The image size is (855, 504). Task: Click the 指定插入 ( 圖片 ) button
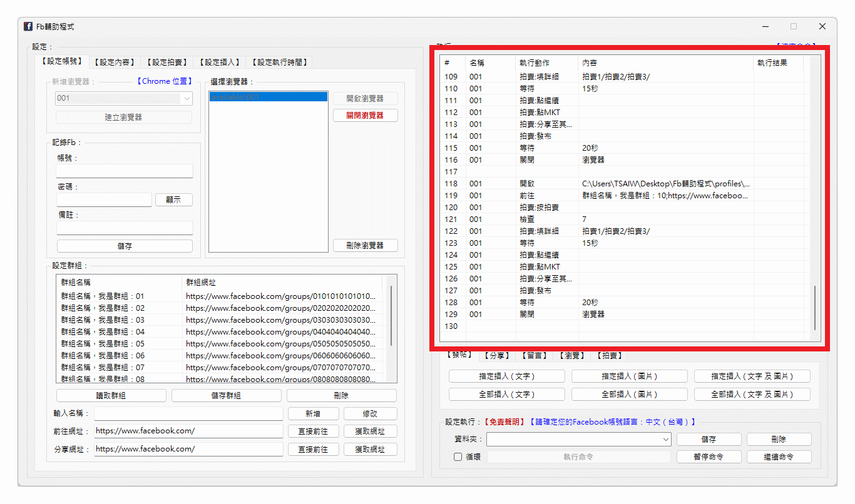(x=630, y=376)
